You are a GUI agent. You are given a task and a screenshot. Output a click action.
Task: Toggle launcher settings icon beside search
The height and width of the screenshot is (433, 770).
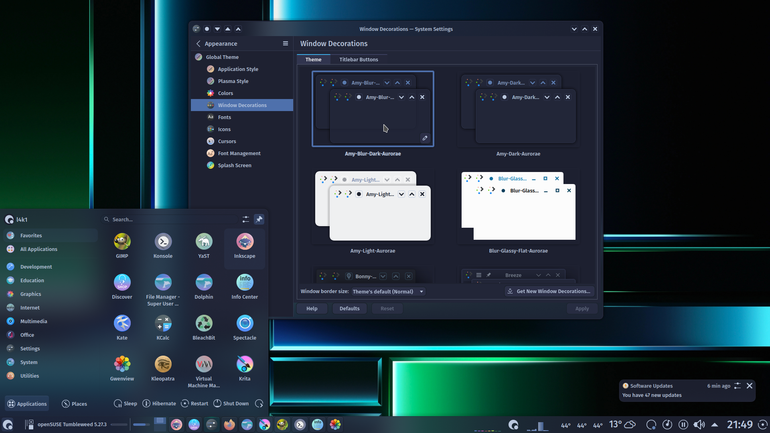coord(246,219)
